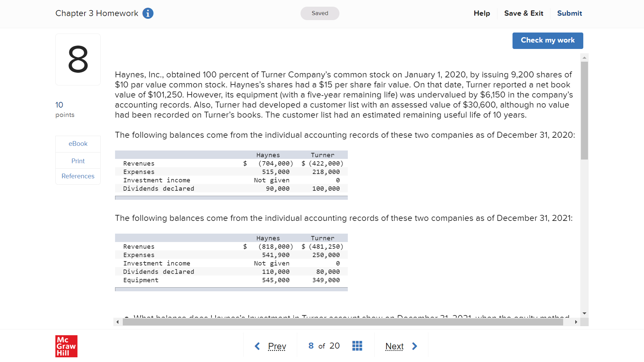
Task: Click the left chevron next to Prev
Action: pos(257,346)
